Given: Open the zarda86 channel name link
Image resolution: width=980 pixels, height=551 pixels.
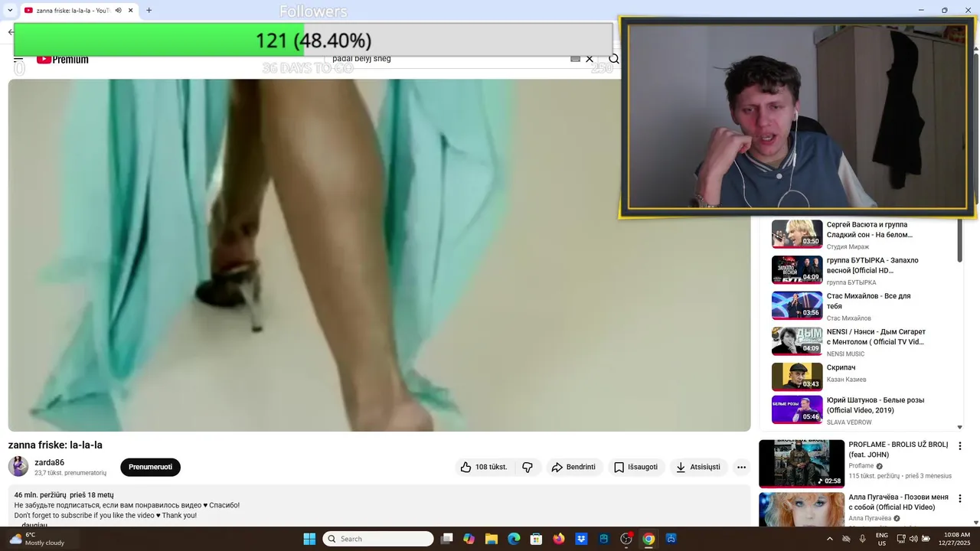Looking at the screenshot, I should [x=49, y=462].
